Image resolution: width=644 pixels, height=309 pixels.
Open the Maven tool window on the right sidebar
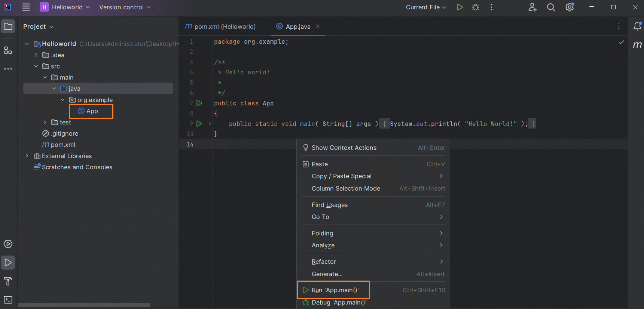click(x=637, y=45)
